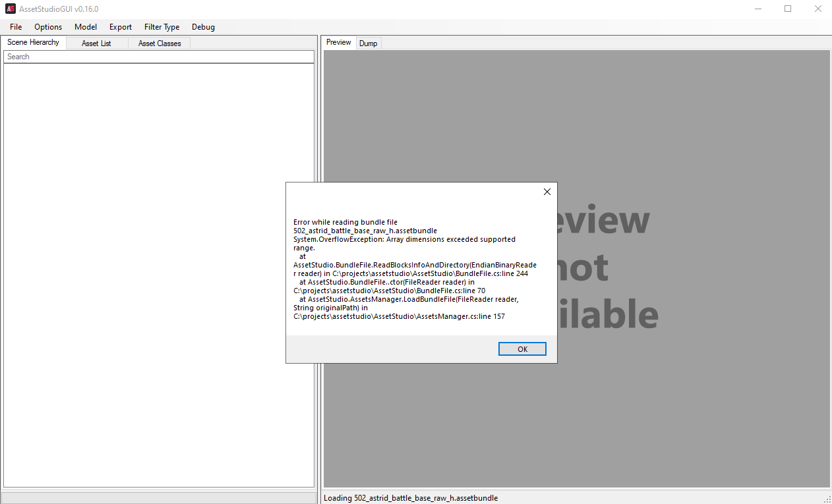This screenshot has width=832, height=504.
Task: Select the Scene Hierarchy tab
Action: [x=33, y=42]
